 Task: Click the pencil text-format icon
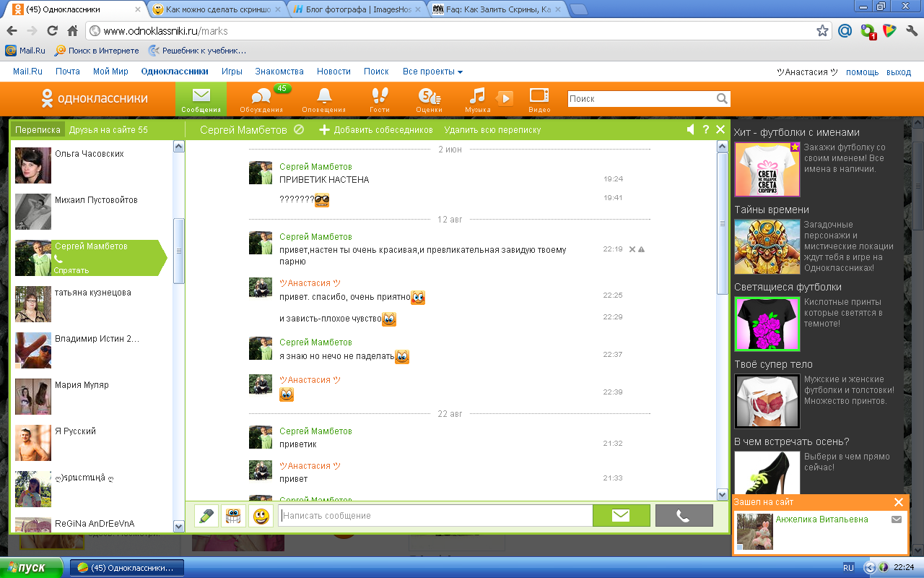point(206,516)
